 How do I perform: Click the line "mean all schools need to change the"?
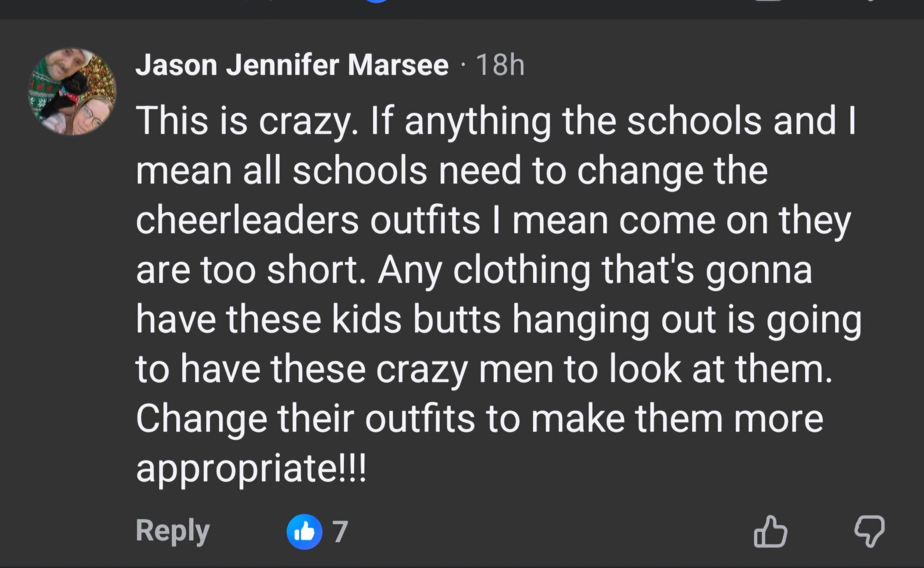(451, 171)
